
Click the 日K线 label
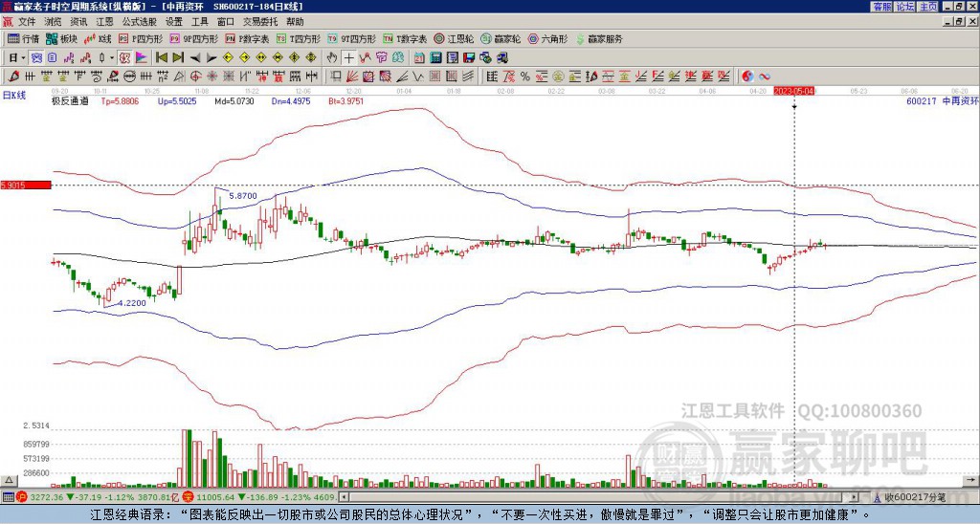click(13, 96)
